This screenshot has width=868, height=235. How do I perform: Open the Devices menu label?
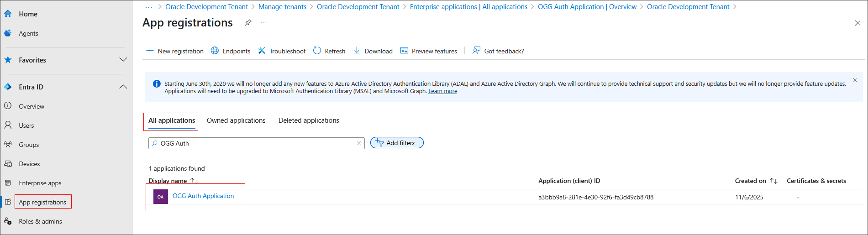[29, 164]
